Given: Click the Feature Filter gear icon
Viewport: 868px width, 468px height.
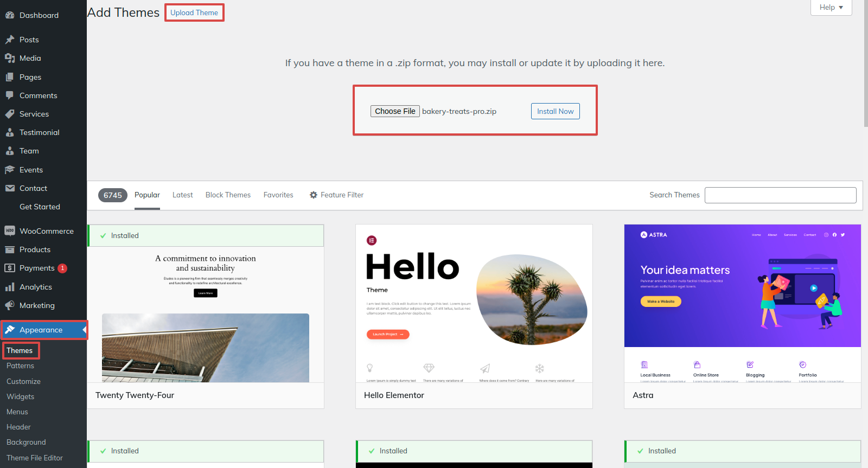Looking at the screenshot, I should 314,195.
